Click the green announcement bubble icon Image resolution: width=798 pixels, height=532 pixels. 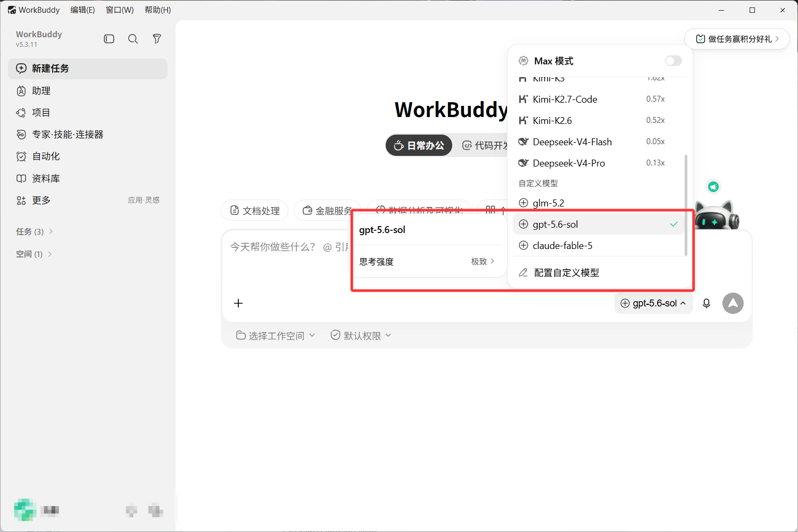tap(713, 187)
